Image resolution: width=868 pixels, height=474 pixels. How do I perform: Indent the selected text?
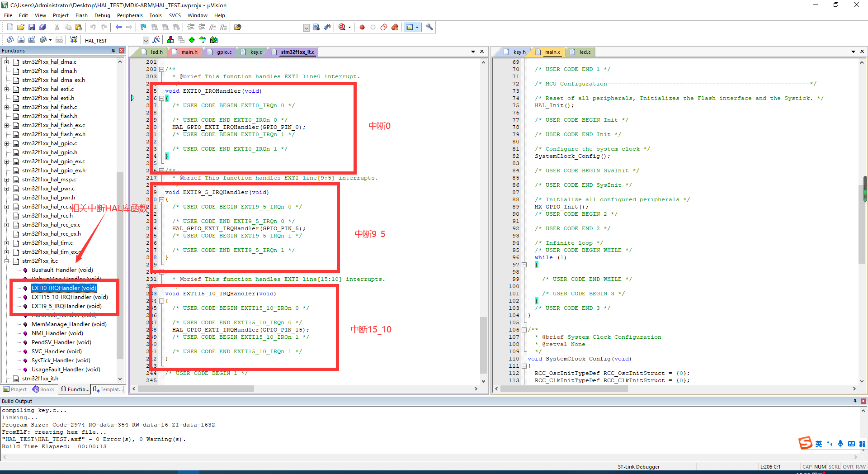[191, 27]
